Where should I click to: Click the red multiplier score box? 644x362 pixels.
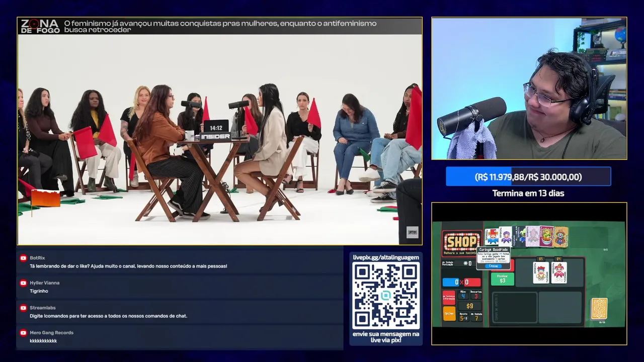point(472,282)
